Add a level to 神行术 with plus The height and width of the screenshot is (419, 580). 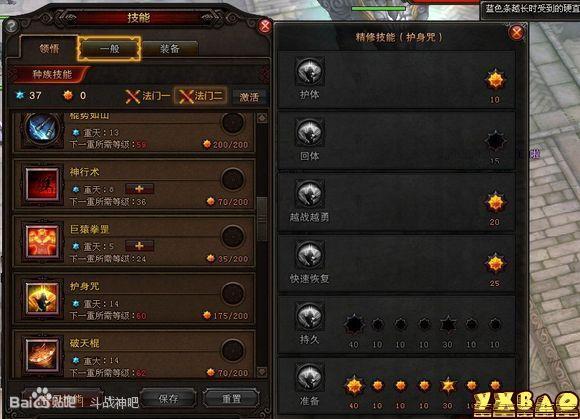(x=139, y=189)
